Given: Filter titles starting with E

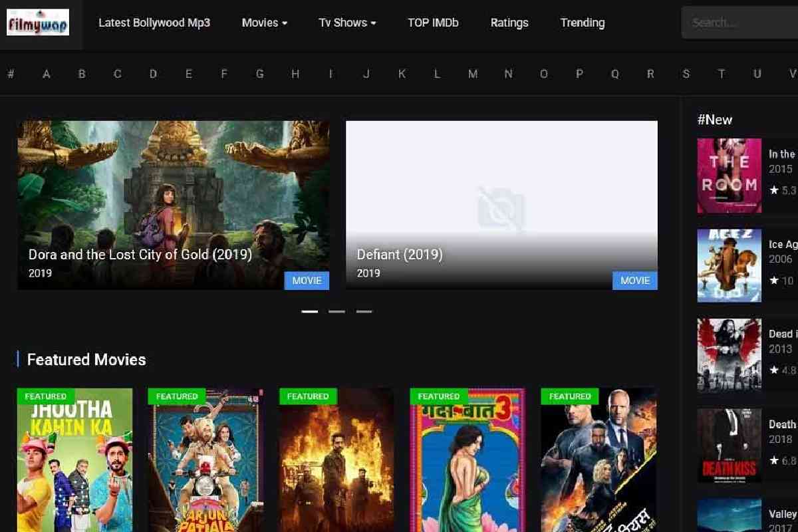Looking at the screenshot, I should [189, 74].
